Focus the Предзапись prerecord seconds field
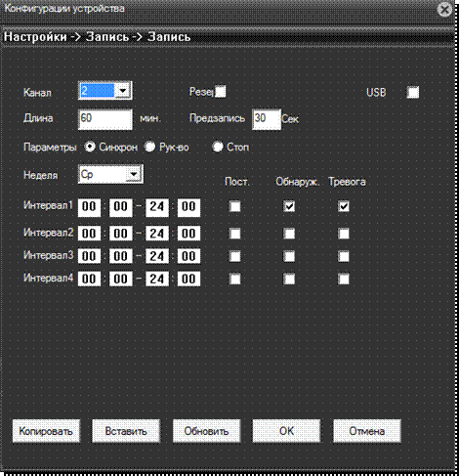Viewport: 459px width, 476px height. click(x=267, y=119)
